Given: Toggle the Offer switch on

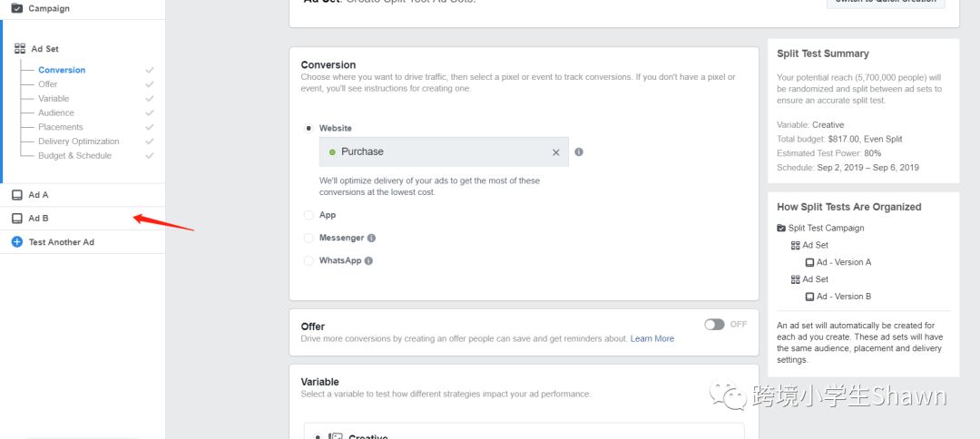Looking at the screenshot, I should coord(714,324).
